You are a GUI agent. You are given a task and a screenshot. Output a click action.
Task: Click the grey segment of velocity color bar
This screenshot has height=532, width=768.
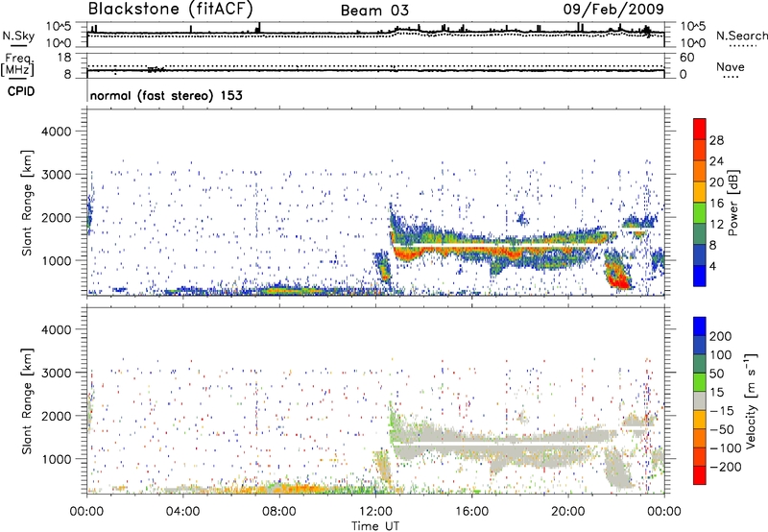tap(700, 400)
